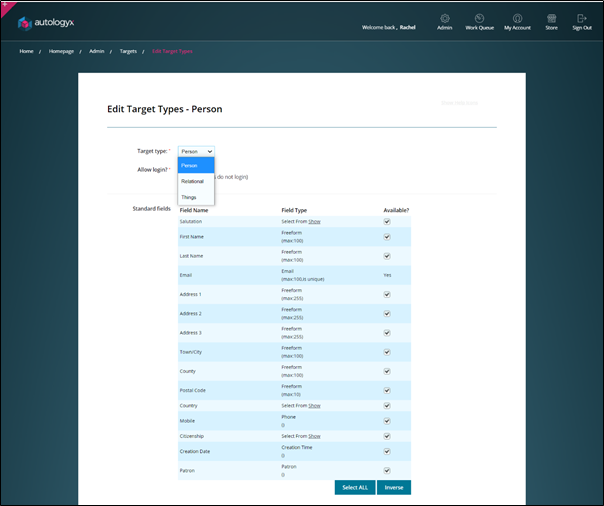Click the Inverse button

click(x=394, y=488)
